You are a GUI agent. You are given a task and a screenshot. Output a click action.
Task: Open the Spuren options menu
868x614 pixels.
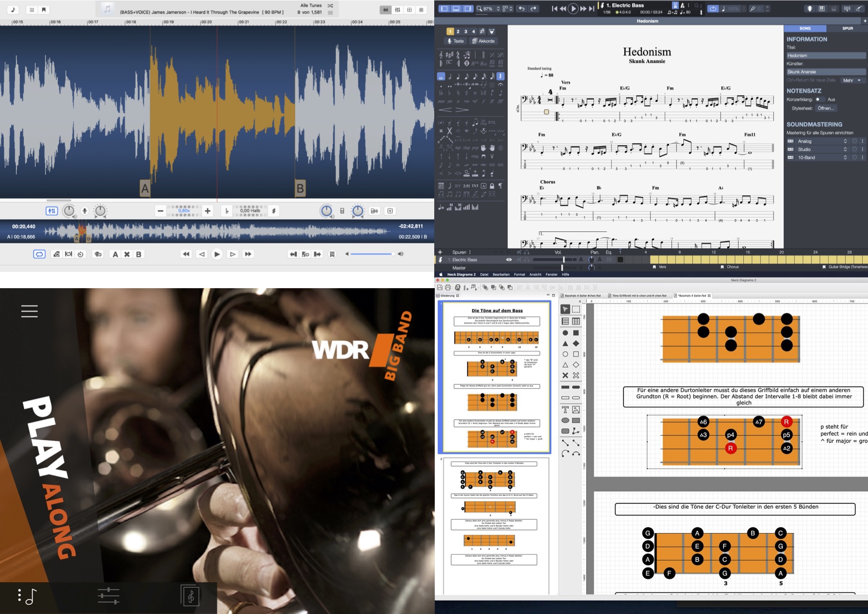tap(470, 252)
